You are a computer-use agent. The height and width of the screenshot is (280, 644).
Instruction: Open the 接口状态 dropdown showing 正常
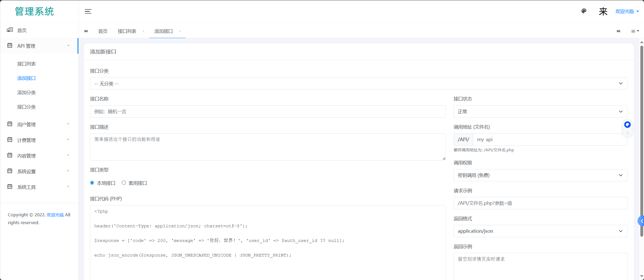pyautogui.click(x=540, y=112)
